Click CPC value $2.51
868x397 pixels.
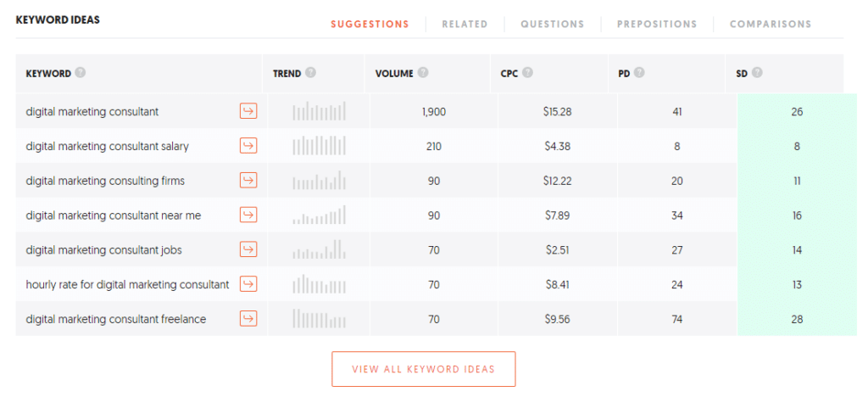(558, 250)
